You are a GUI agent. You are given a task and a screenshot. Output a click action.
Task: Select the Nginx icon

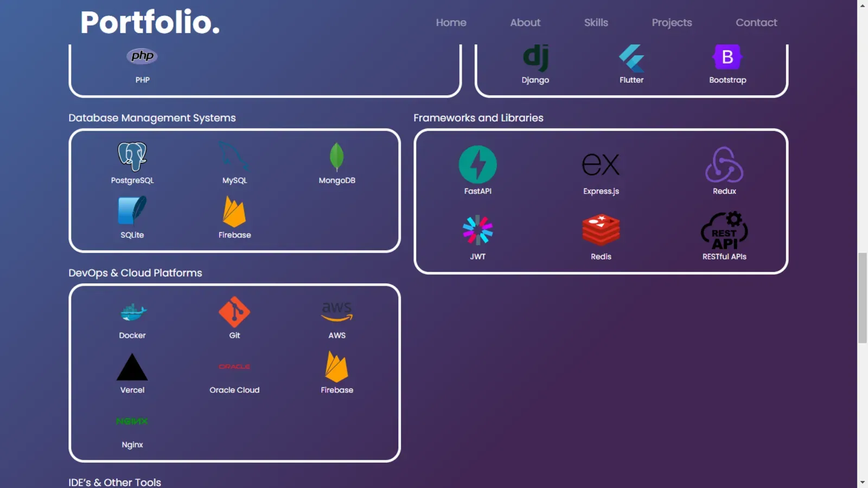[x=132, y=421]
